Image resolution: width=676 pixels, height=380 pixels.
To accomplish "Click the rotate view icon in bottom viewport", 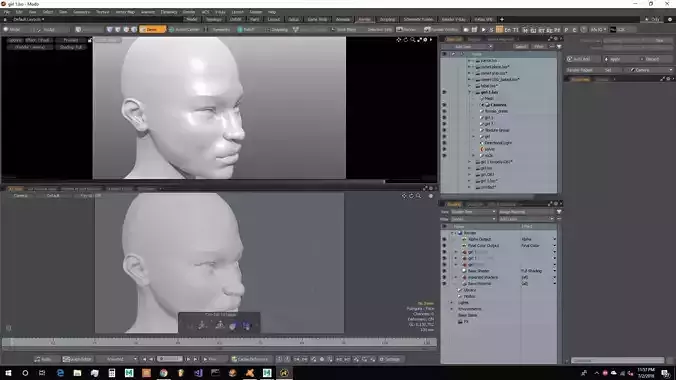I will coord(411,196).
